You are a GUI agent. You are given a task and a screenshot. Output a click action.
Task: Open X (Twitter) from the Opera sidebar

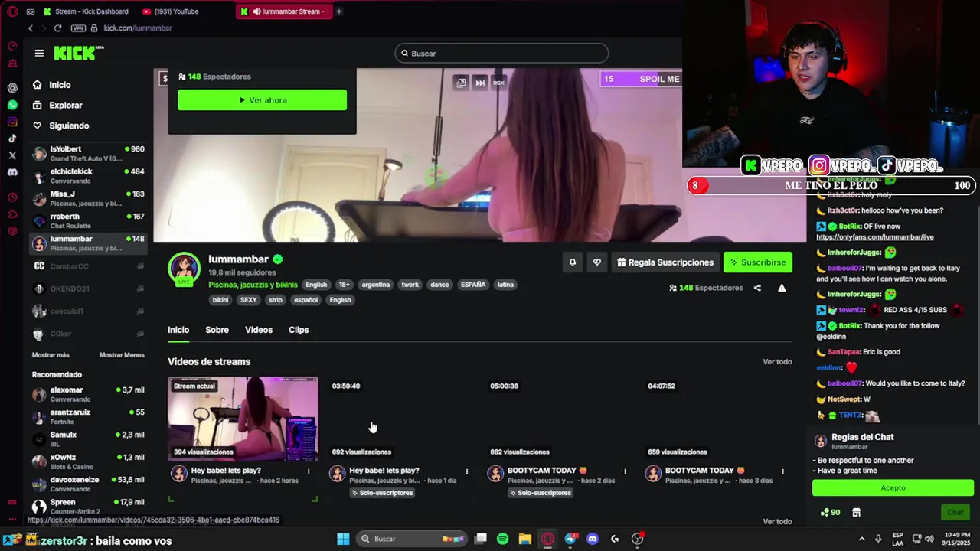(12, 155)
